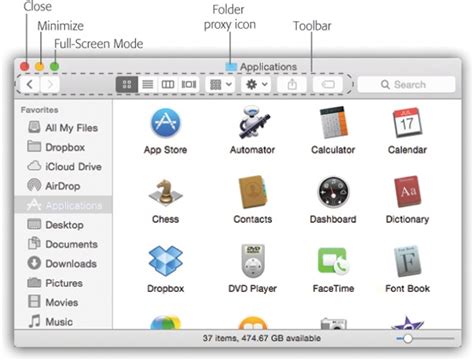Select the Chess app icon
Screen dimensions: 474x361
pos(165,192)
